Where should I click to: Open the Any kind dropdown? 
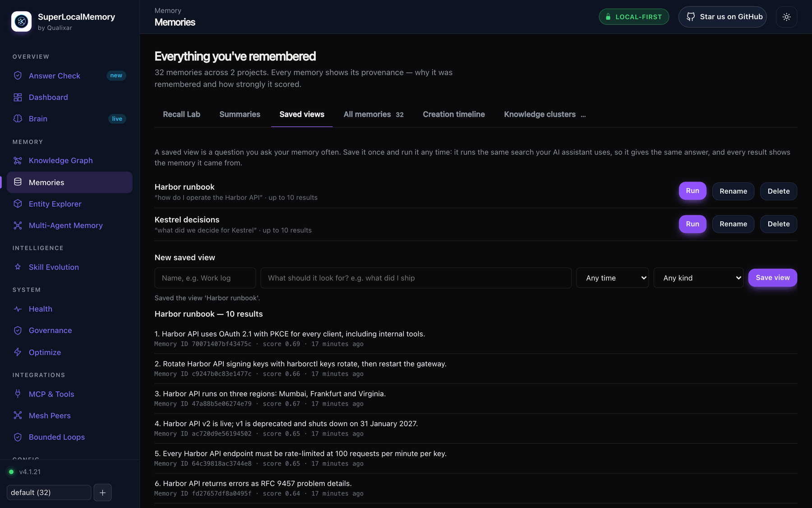coord(698,278)
